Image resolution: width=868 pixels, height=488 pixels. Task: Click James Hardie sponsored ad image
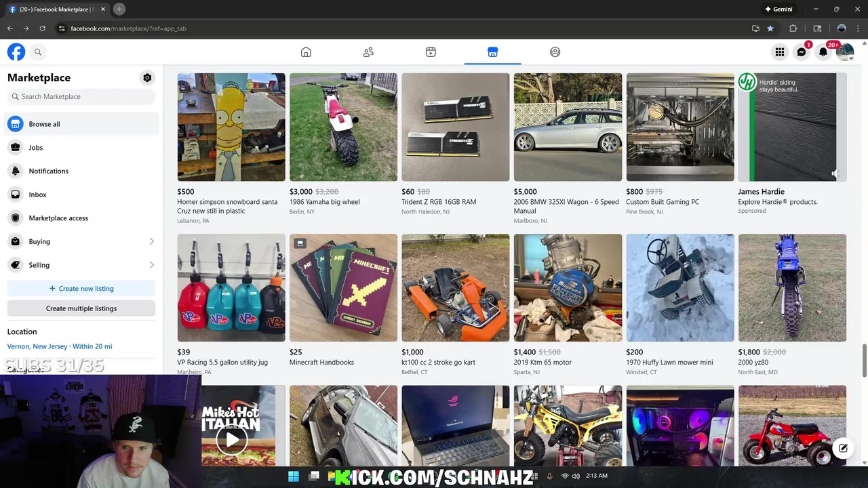point(792,127)
